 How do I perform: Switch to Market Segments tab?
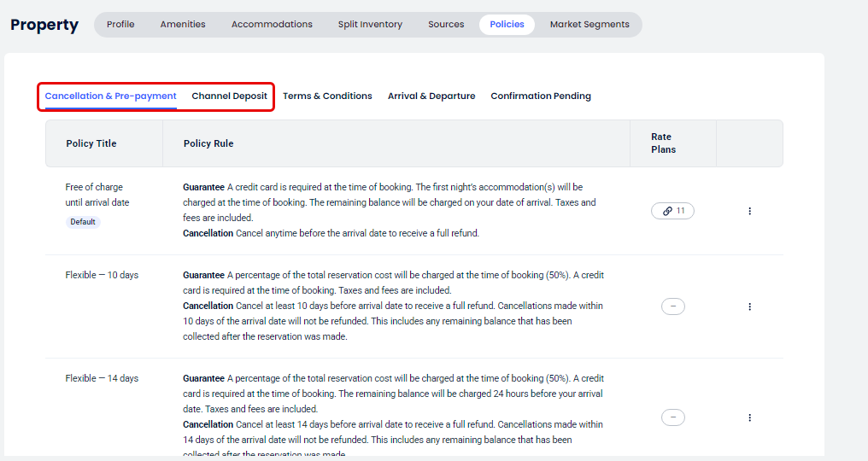(589, 25)
